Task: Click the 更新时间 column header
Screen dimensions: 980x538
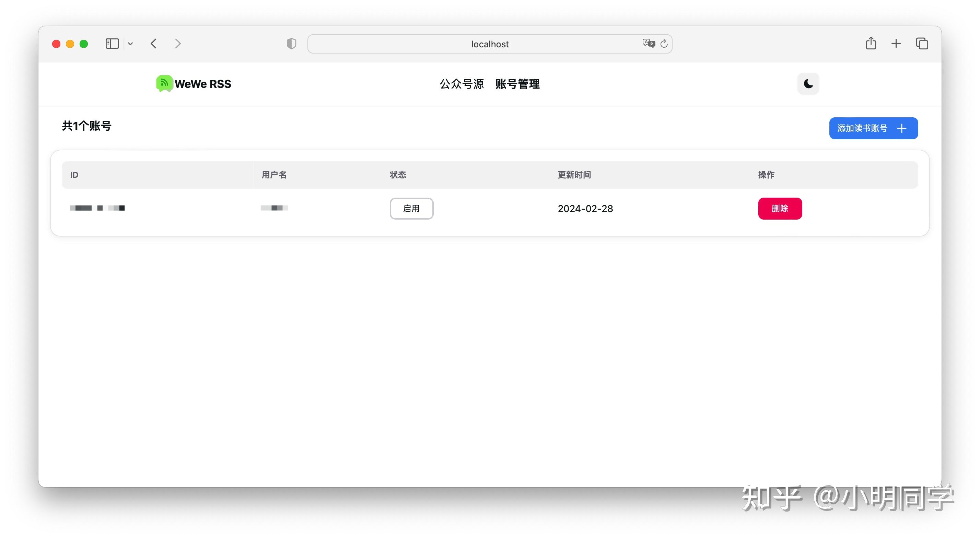Action: click(574, 175)
